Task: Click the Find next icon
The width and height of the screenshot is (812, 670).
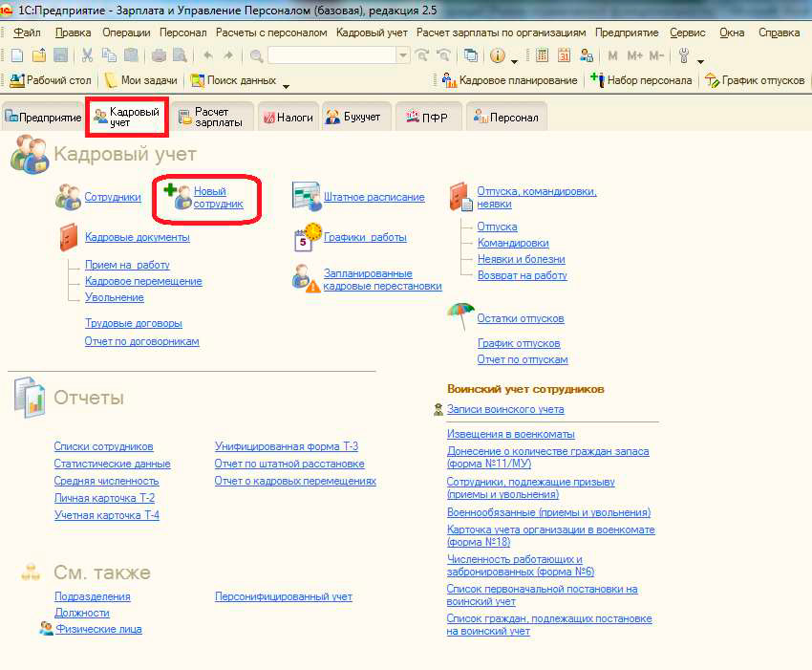Action: click(x=422, y=54)
